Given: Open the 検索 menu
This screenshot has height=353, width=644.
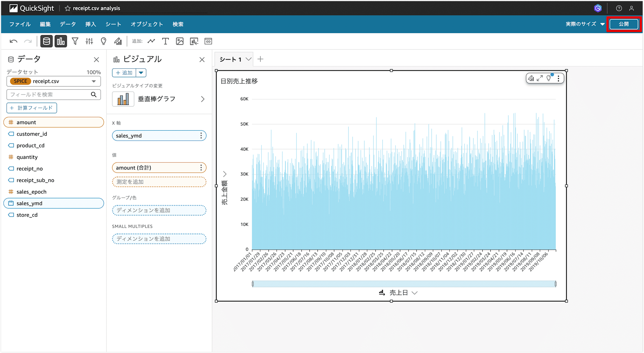Looking at the screenshot, I should click(x=178, y=24).
